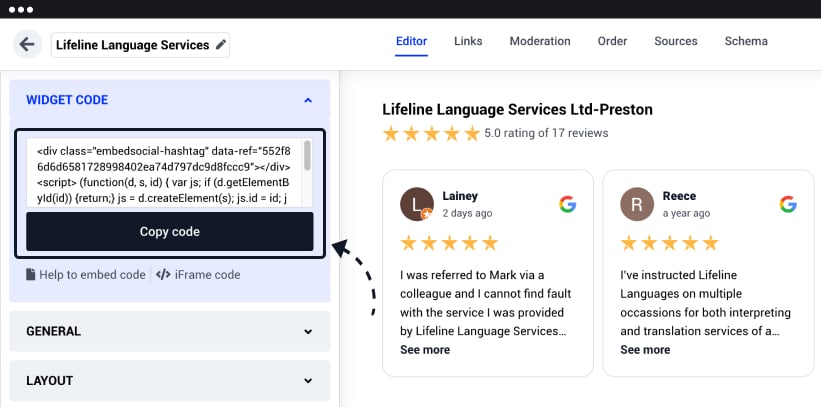The height and width of the screenshot is (407, 821).
Task: Switch to the Schema tab
Action: (746, 41)
